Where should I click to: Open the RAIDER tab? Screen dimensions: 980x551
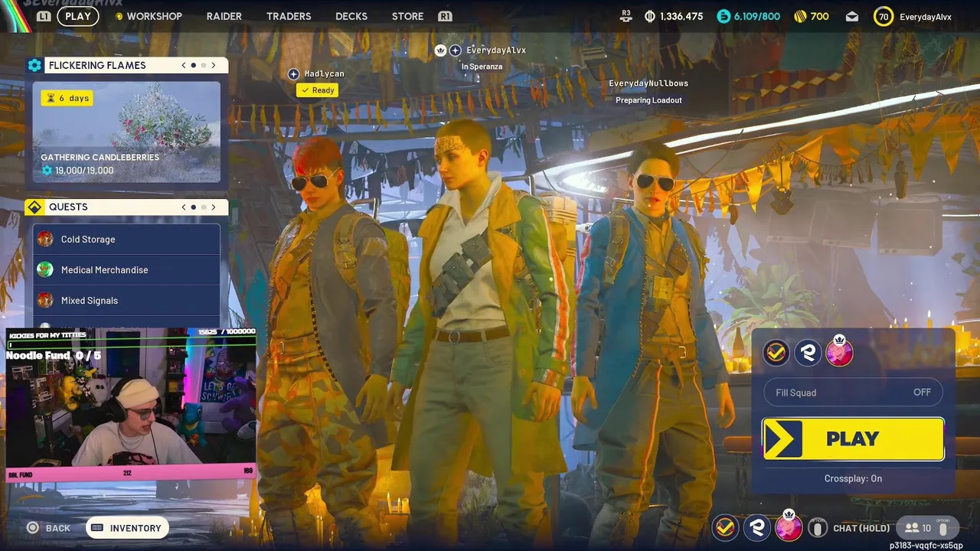point(224,16)
